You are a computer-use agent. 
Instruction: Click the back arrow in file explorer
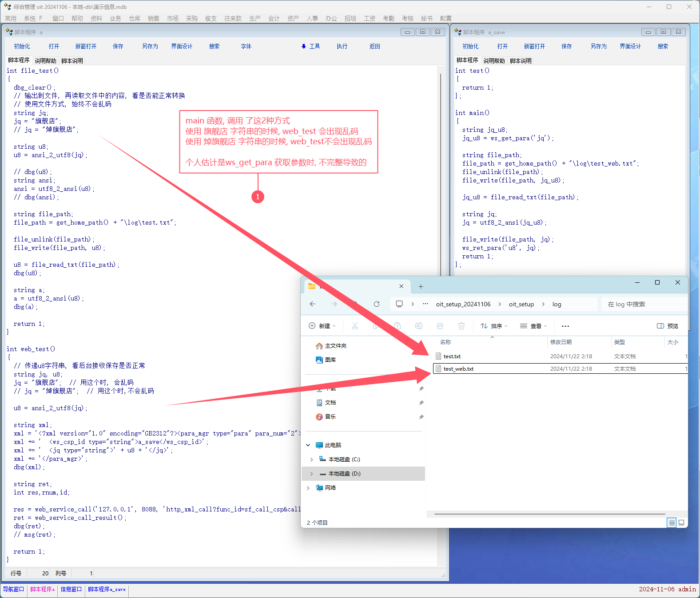point(313,304)
